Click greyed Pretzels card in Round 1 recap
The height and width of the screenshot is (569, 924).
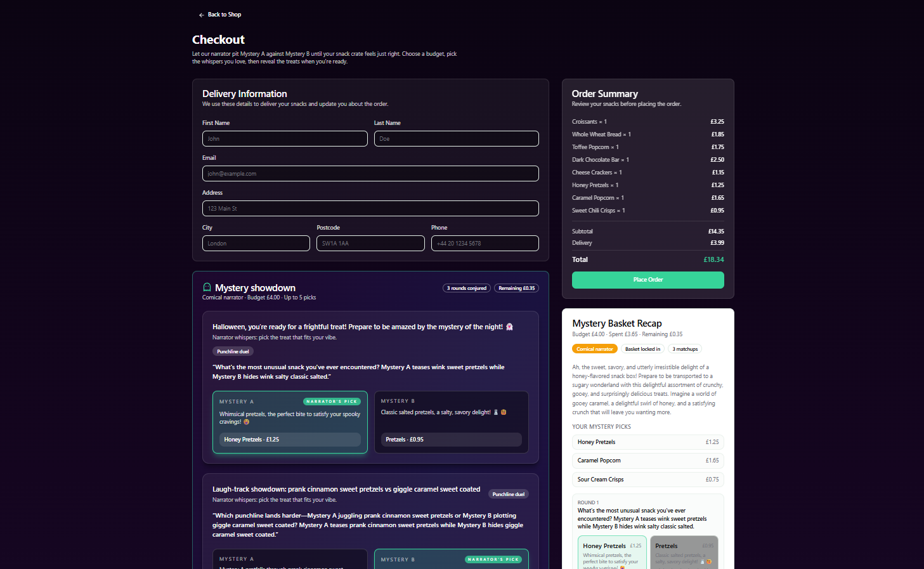coord(684,553)
